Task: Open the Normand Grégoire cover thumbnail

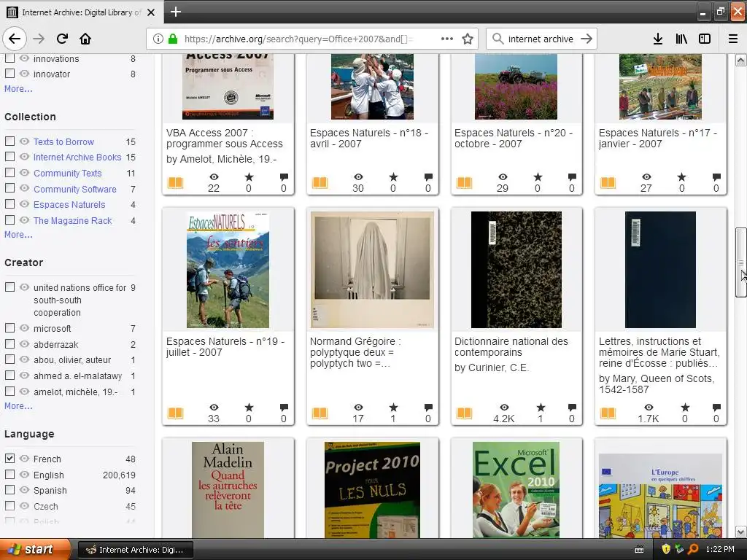Action: coord(372,270)
